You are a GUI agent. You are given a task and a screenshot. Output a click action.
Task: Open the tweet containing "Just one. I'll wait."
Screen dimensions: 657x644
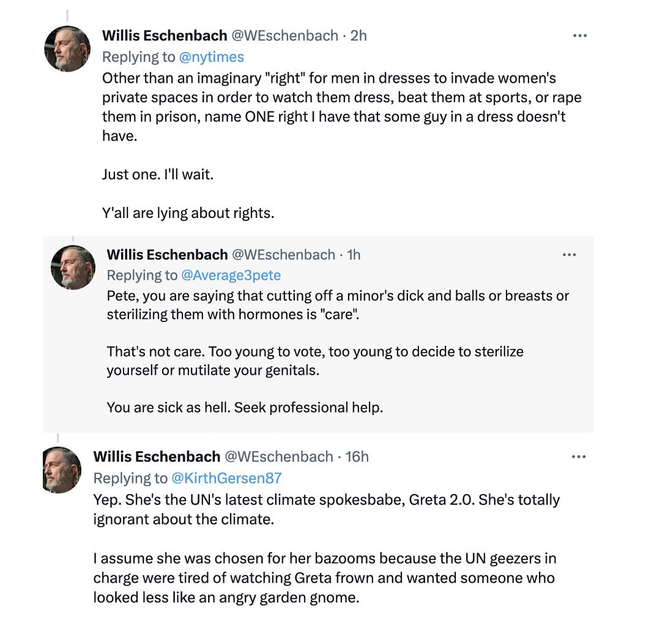tap(158, 174)
